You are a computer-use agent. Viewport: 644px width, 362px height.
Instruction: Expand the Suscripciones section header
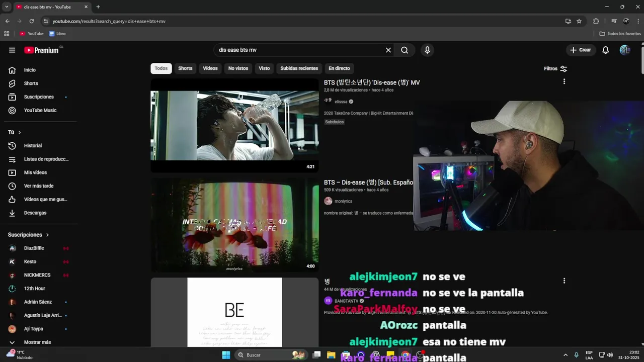click(29, 235)
